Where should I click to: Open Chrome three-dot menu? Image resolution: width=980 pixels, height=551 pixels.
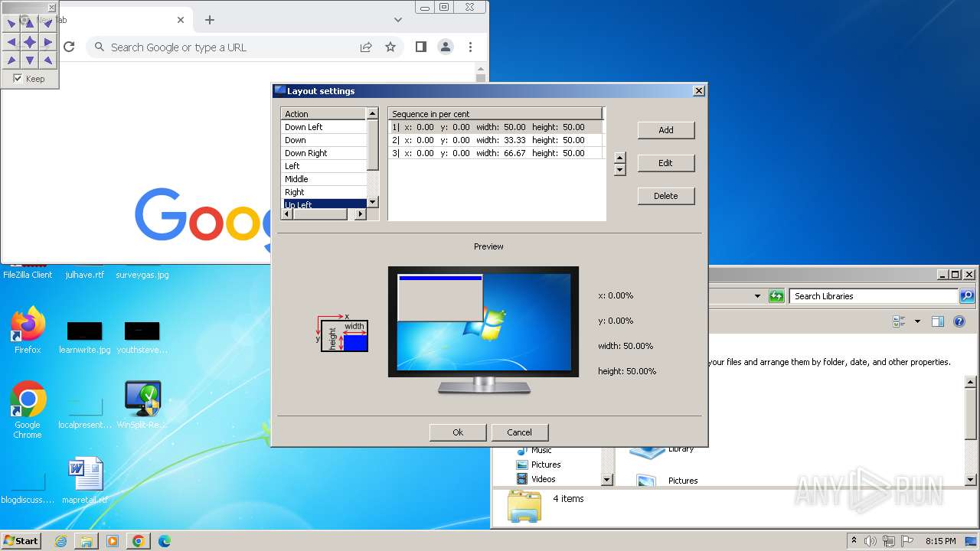pos(470,47)
